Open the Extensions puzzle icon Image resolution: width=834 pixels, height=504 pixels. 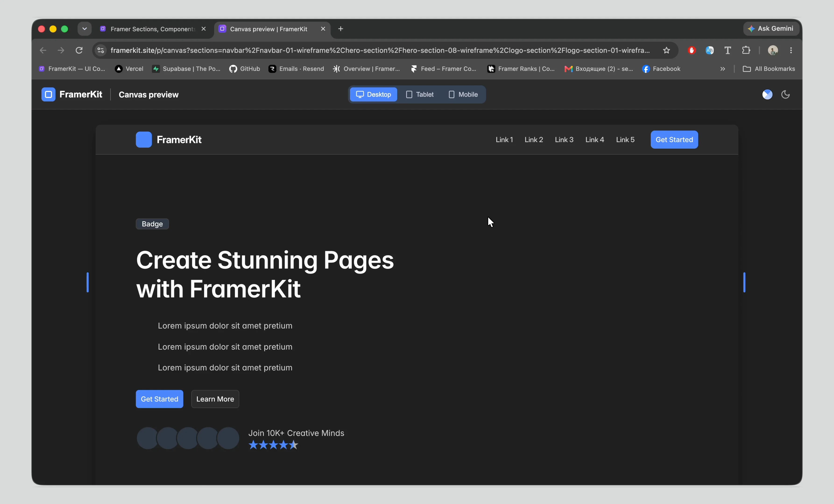point(746,50)
